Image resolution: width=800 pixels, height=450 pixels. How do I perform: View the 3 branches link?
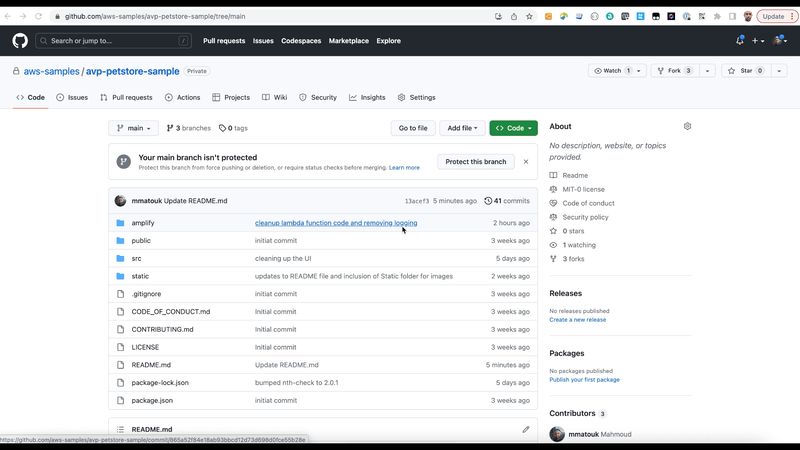[x=188, y=128]
